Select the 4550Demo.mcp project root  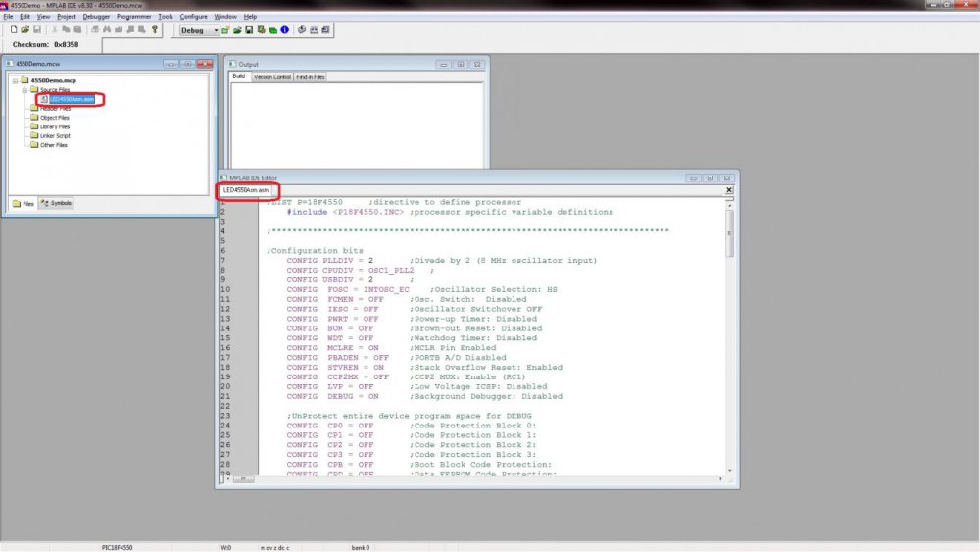54,80
